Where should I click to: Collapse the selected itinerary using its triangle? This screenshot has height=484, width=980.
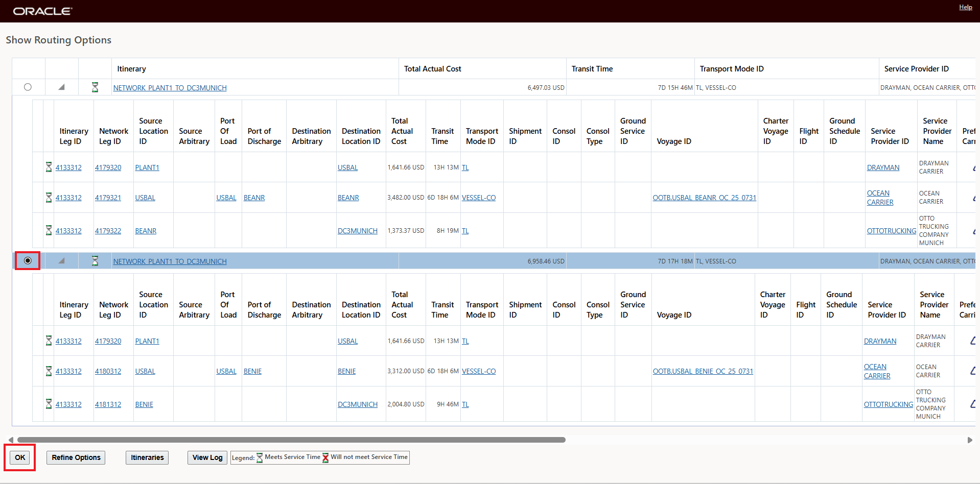tap(61, 260)
